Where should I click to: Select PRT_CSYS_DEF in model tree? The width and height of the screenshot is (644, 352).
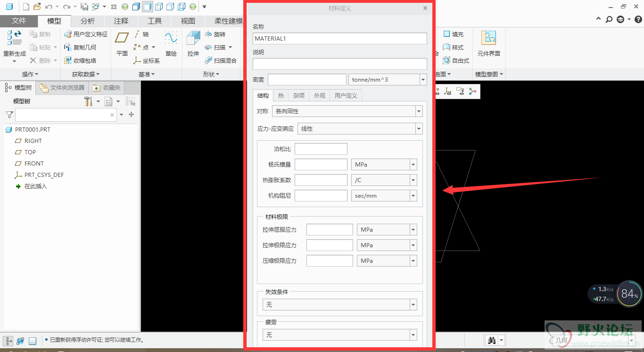[x=39, y=175]
